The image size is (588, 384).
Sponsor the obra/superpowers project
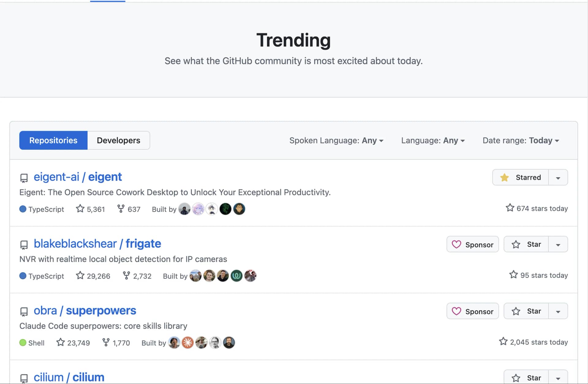tap(472, 311)
